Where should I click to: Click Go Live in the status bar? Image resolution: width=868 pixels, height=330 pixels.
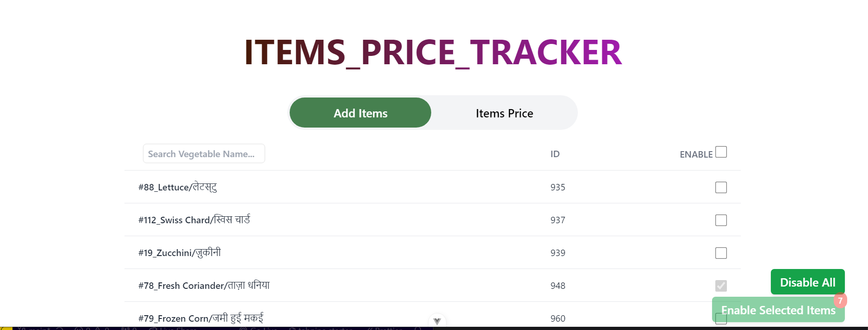pyautogui.click(x=259, y=328)
